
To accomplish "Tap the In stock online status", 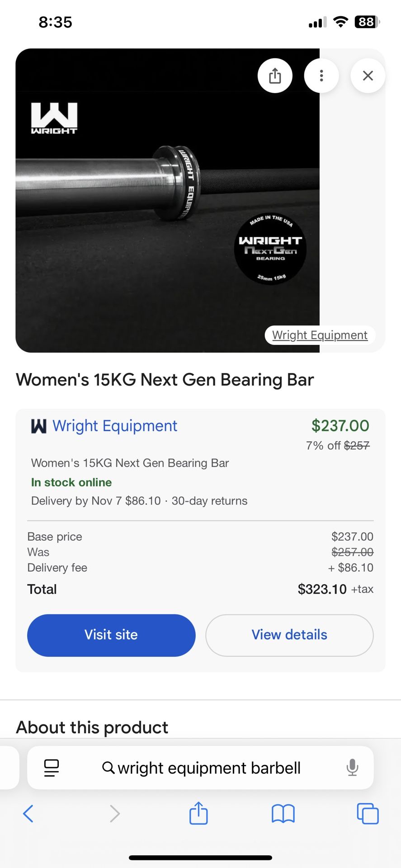I will 71,482.
